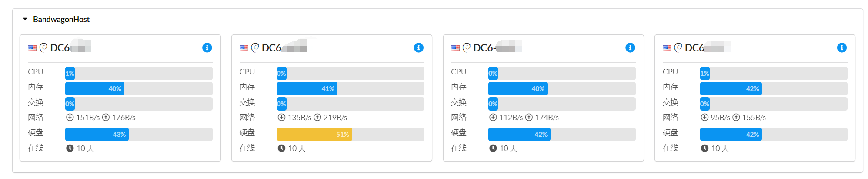Click the yellow 51% disk usage bar

(314, 135)
